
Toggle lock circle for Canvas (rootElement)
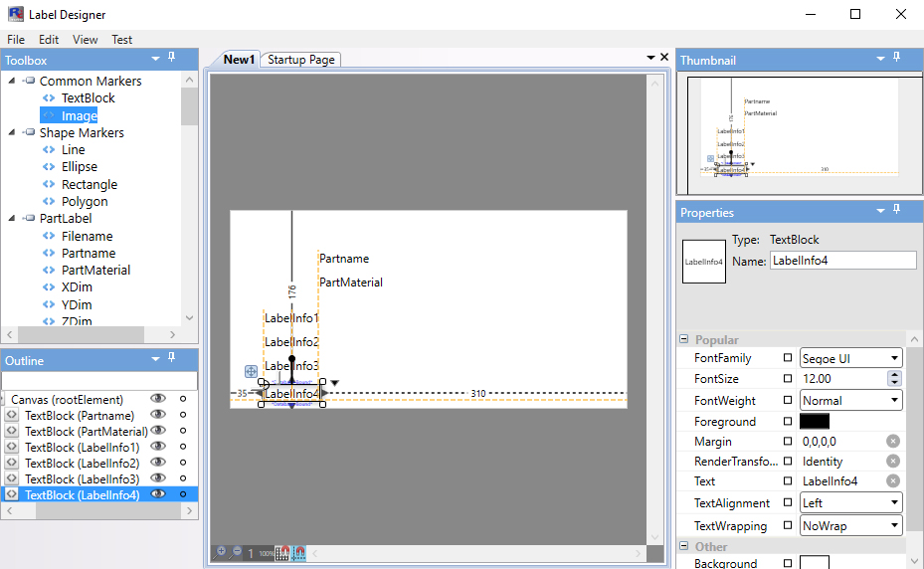pos(183,399)
